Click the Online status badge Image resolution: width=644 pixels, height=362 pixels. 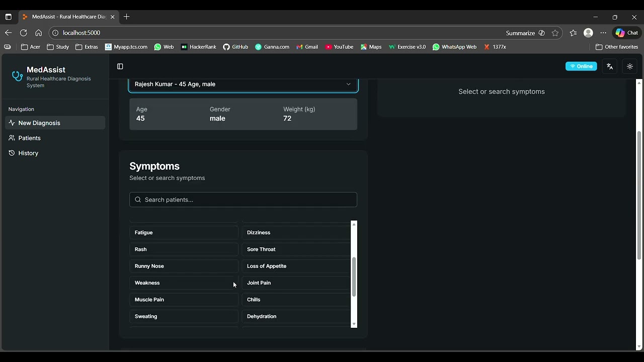(x=581, y=66)
